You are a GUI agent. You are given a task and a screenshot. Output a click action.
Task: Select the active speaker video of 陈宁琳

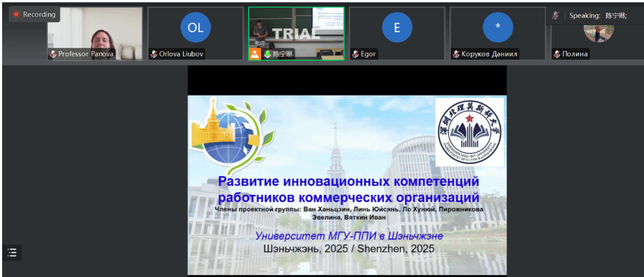[296, 29]
